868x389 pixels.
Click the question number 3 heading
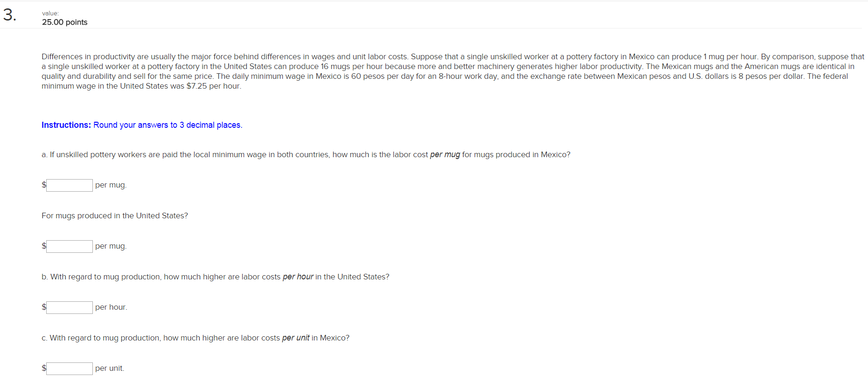pyautogui.click(x=9, y=15)
